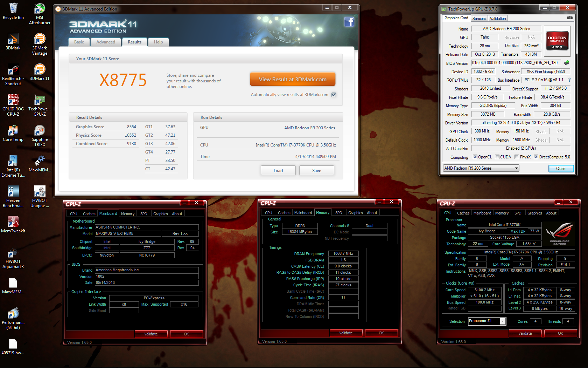This screenshot has height=368, width=588.
Task: Click the Save button in Run Details
Action: tap(317, 171)
